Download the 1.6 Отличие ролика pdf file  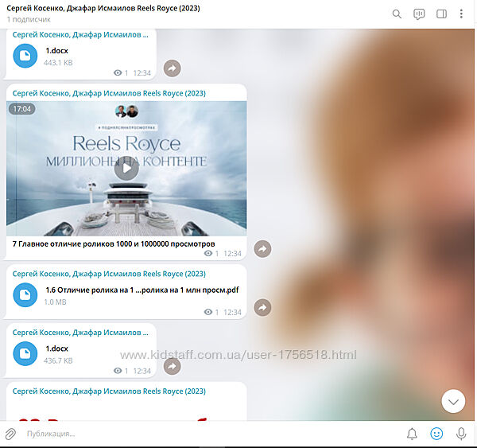pyautogui.click(x=25, y=295)
